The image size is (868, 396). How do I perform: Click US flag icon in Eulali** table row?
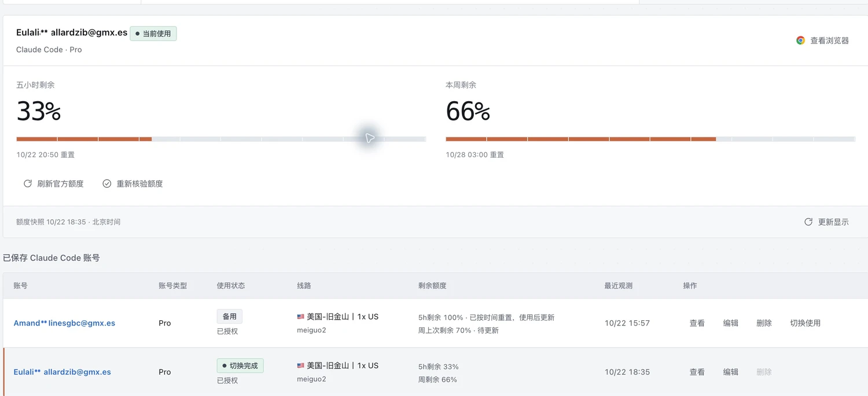coord(300,366)
